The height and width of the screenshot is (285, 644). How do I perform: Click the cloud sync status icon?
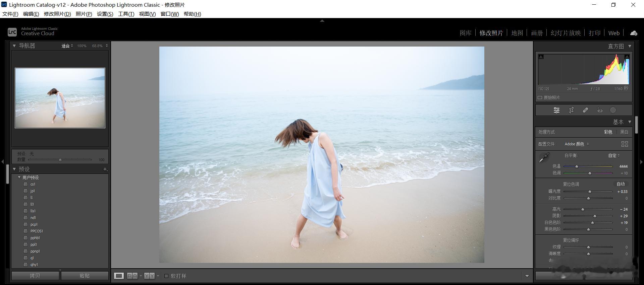[634, 33]
